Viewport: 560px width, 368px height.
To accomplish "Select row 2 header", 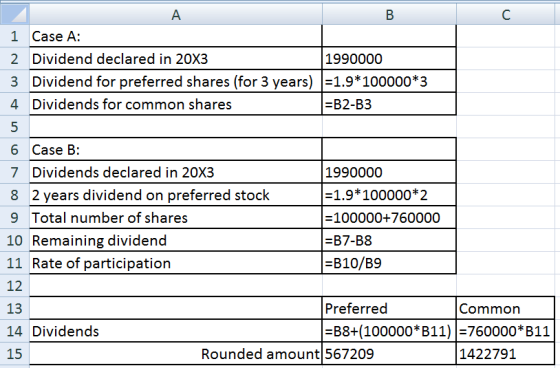I will 15,59.
